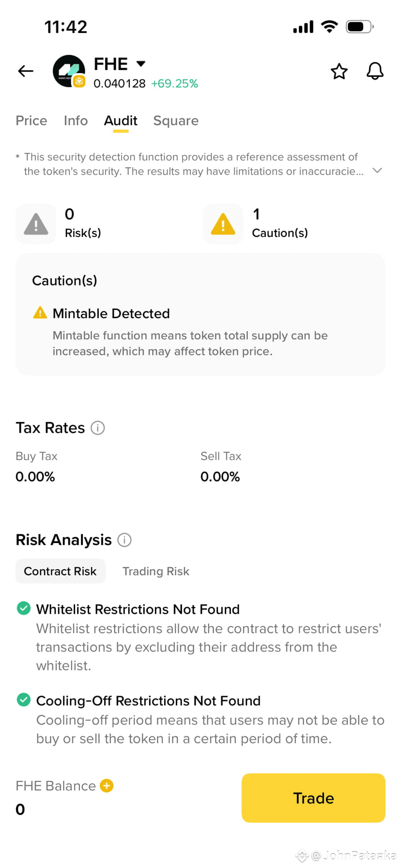401x868 pixels.
Task: Select the Contract Risk toggle
Action: point(61,572)
